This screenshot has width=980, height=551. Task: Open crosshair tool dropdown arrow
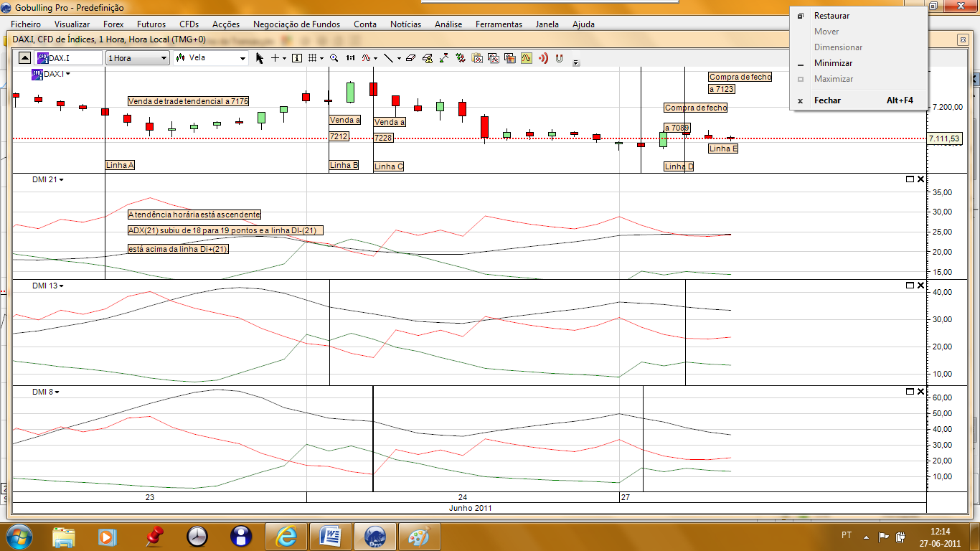284,58
